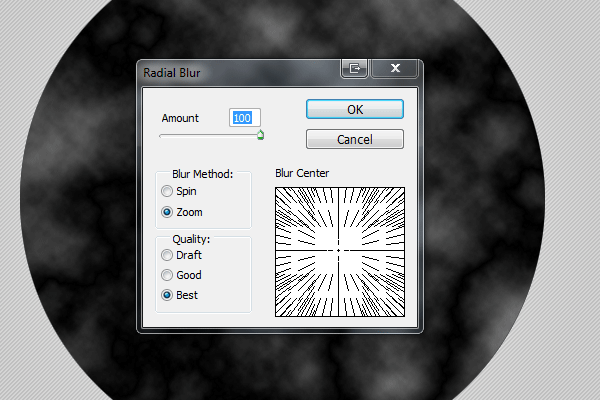Close the Radial Blur dialog
Screen dimensions: 600x400
click(x=395, y=69)
